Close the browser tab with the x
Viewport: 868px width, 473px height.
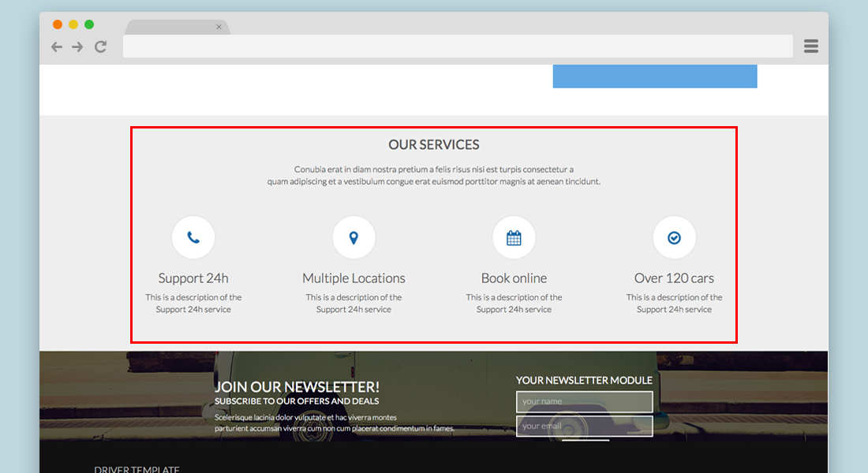(219, 27)
